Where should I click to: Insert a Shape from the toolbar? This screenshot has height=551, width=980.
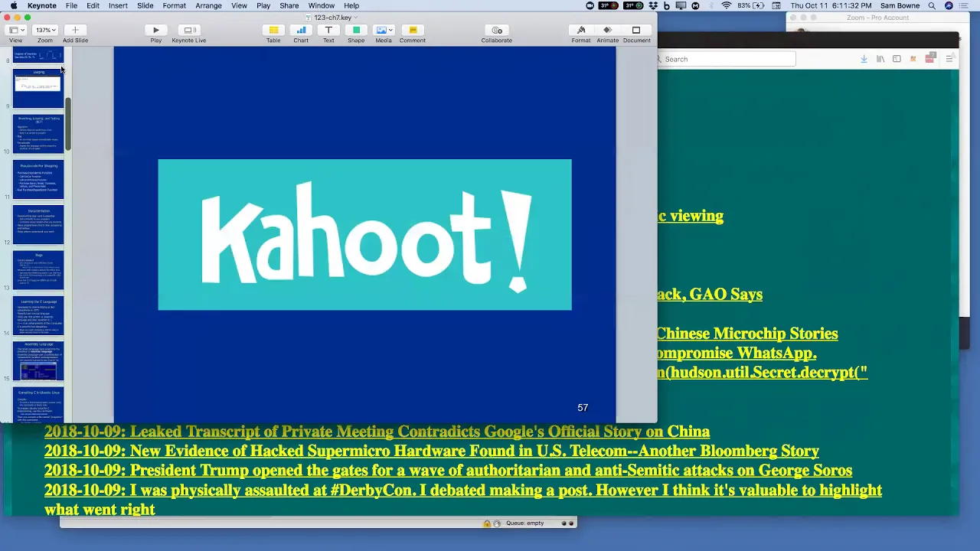pyautogui.click(x=356, y=30)
